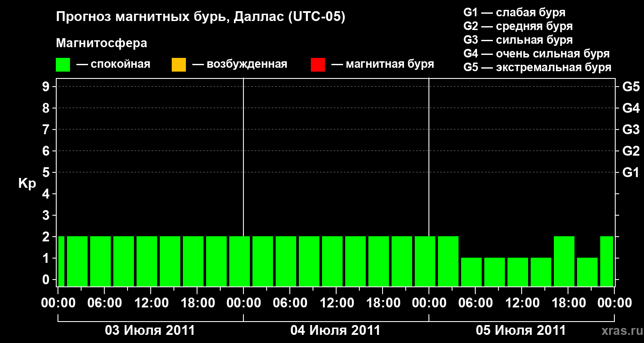Click the 'Kp' axis title
This screenshot has height=343, width=644.
pyautogui.click(x=27, y=184)
